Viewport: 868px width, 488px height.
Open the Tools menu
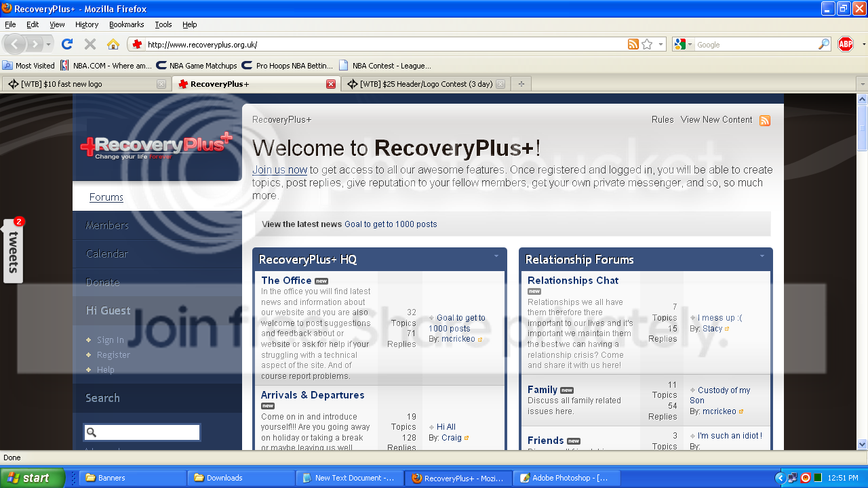pyautogui.click(x=163, y=24)
